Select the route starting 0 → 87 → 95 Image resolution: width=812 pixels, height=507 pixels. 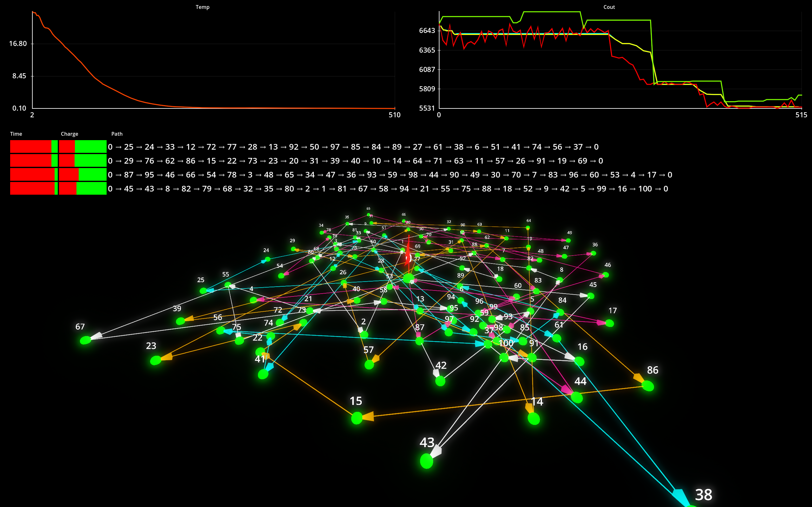[390, 175]
